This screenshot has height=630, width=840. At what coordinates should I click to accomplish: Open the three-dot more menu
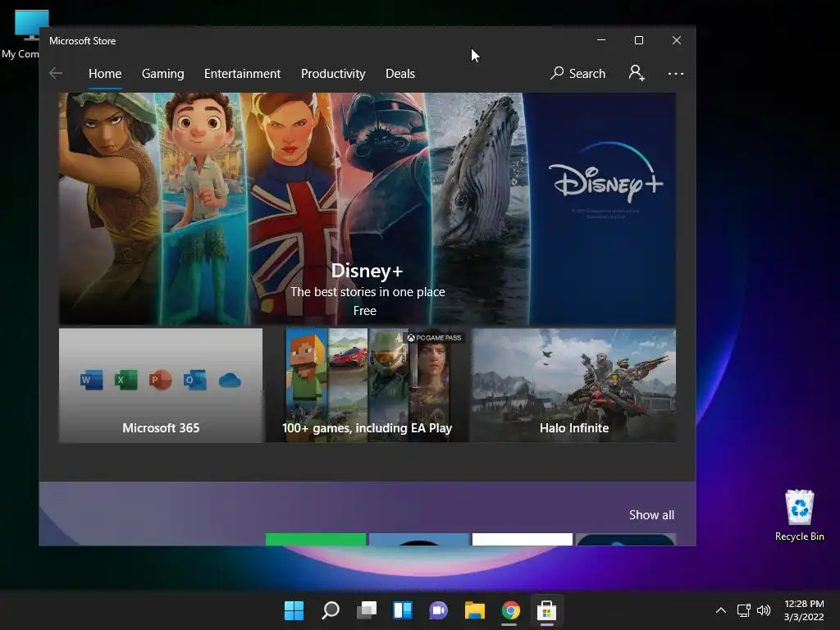676,73
